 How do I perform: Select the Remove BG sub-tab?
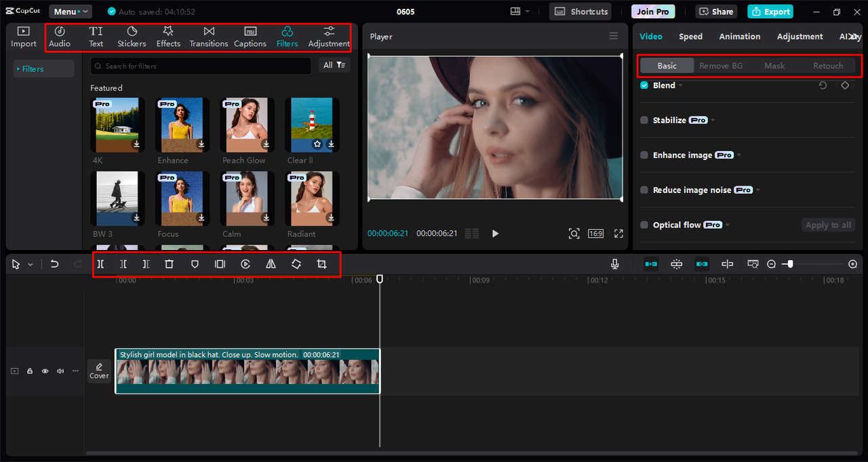721,66
